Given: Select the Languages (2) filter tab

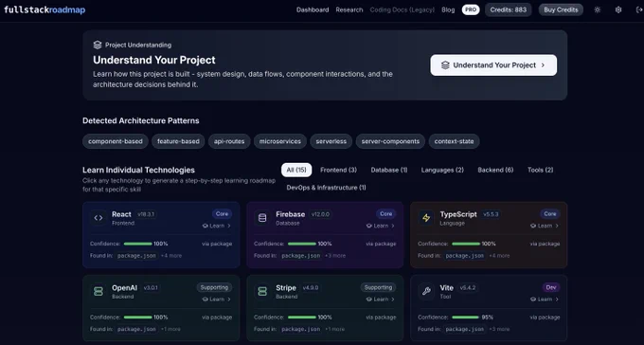Looking at the screenshot, I should [442, 170].
